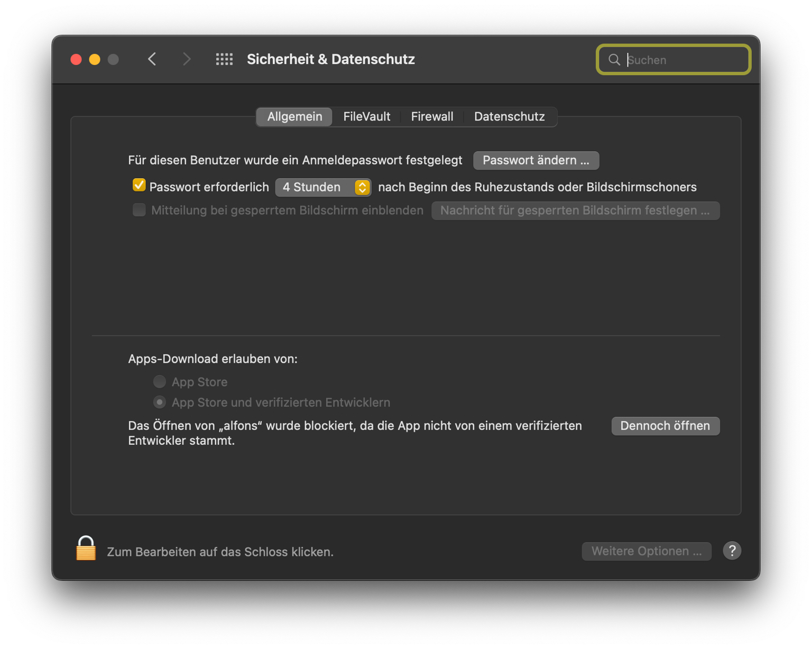Screen dimensions: 812x649
Task: Toggle Mitteilung bei gesperrtem Bildschirm checkbox
Action: point(139,210)
